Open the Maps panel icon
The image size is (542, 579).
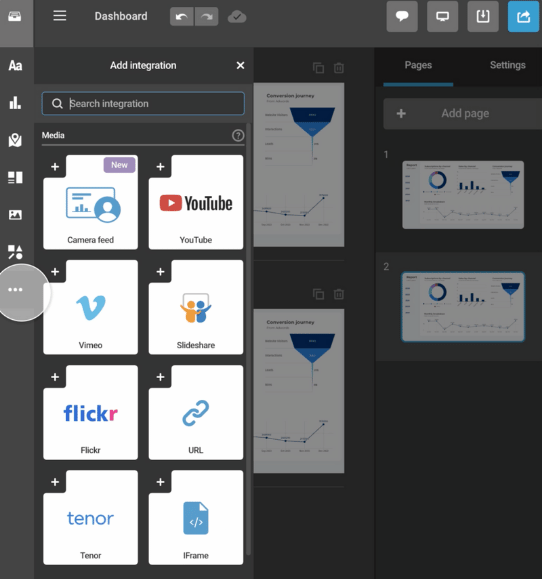[15, 140]
